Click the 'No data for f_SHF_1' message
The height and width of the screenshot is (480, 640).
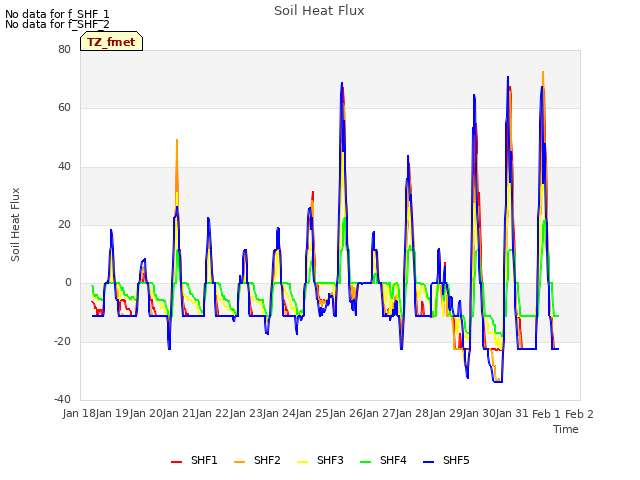point(57,14)
